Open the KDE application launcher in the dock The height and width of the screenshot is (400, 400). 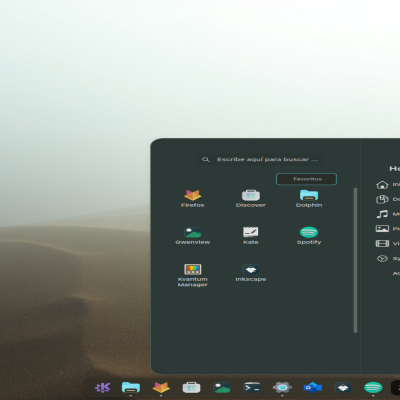(x=102, y=387)
